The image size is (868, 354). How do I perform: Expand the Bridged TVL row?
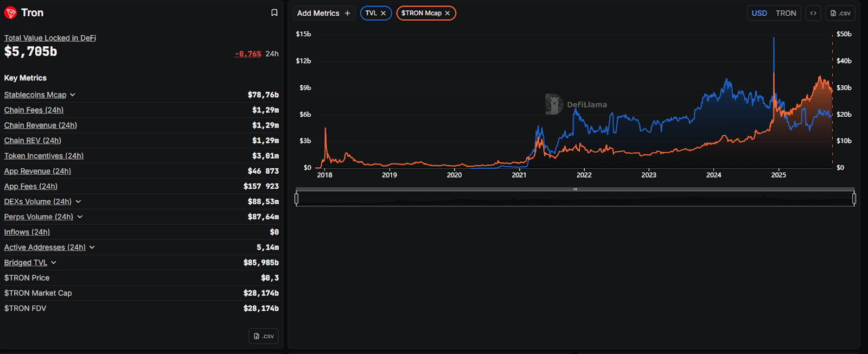pyautogui.click(x=54, y=263)
